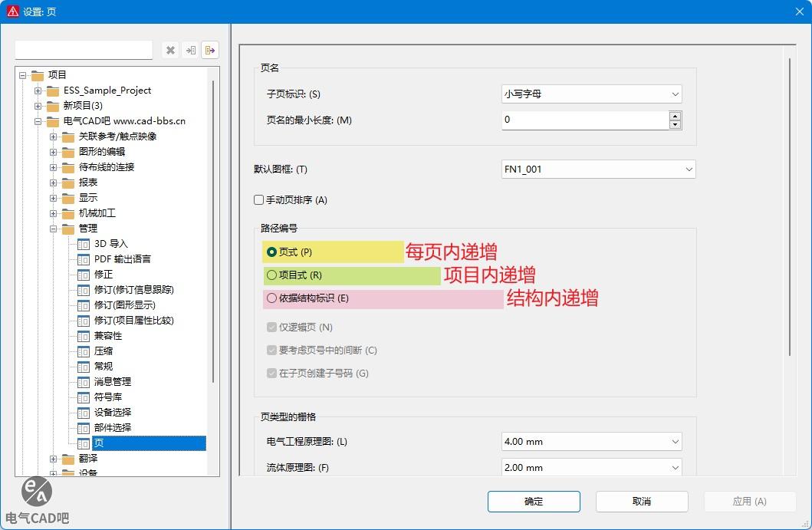Image resolution: width=812 pixels, height=530 pixels.
Task: Click the folder icon of 翻译
Action: (x=68, y=459)
